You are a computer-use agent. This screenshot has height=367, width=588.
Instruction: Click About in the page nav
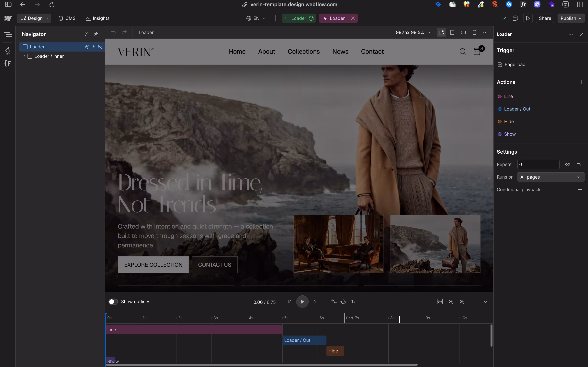266,52
